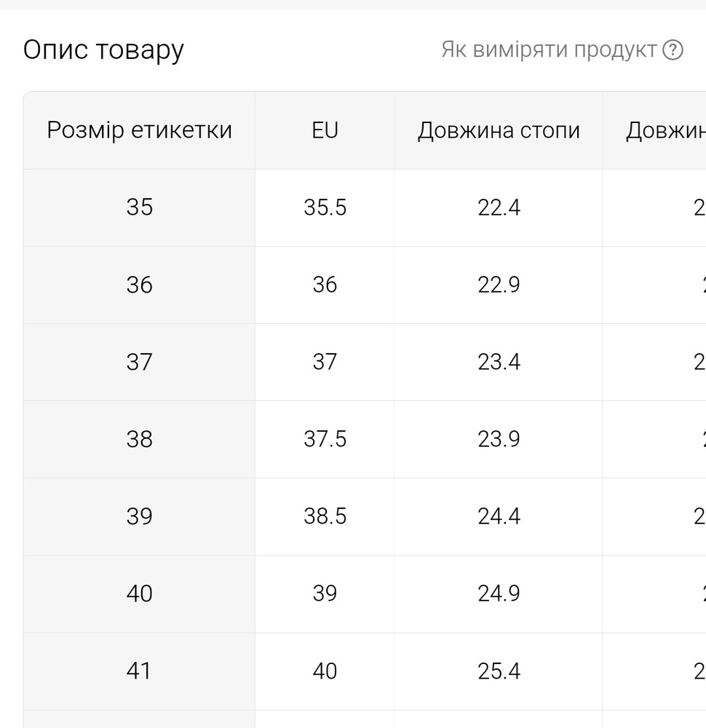The width and height of the screenshot is (706, 728).
Task: Click EU value 37.5 cell
Action: (325, 439)
